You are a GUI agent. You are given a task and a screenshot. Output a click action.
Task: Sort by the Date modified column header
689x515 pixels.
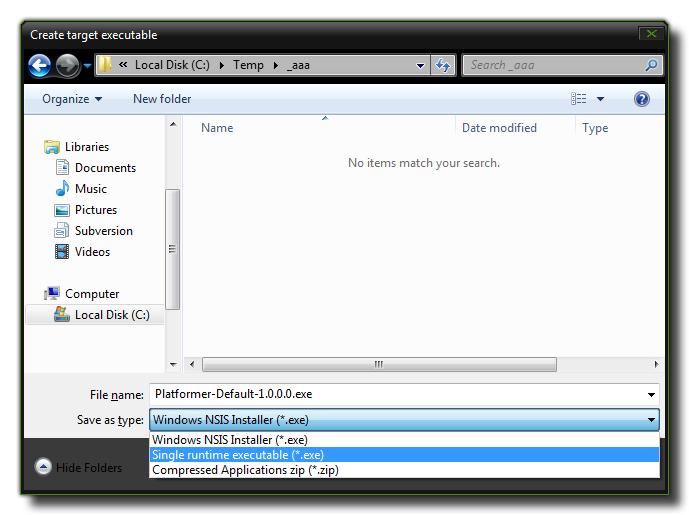pyautogui.click(x=499, y=128)
